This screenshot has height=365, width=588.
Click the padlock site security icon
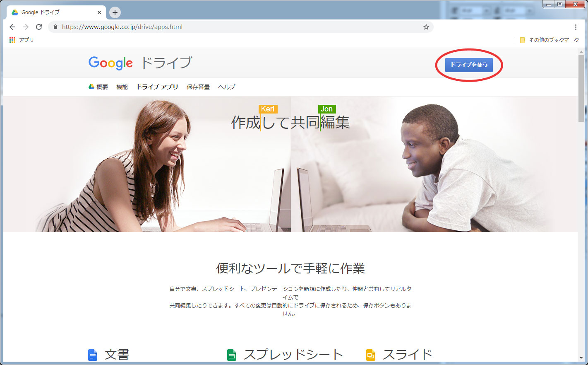pos(55,27)
